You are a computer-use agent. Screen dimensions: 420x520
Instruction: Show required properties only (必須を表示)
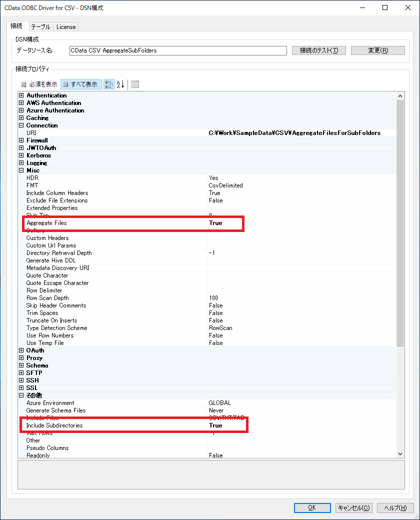[x=39, y=84]
